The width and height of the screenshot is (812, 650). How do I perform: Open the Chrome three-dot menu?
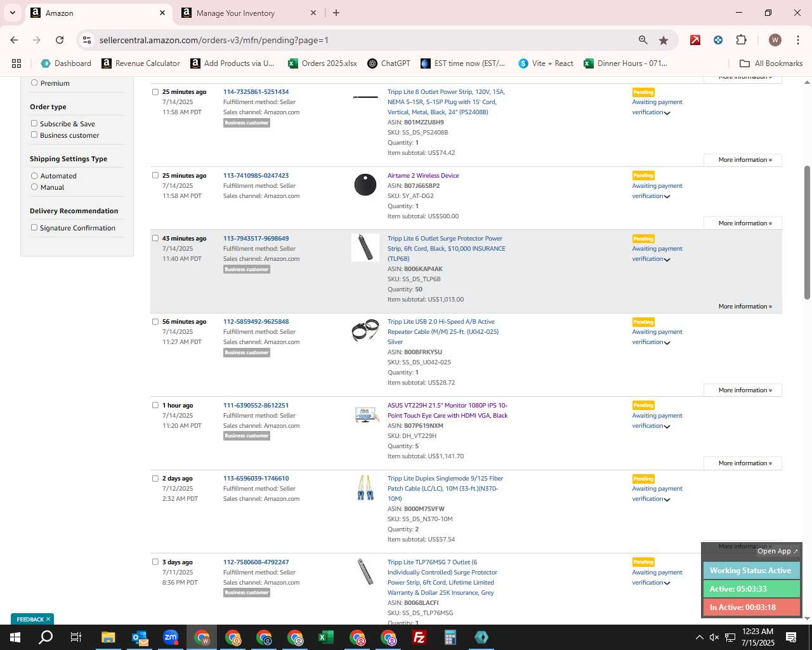point(797,40)
